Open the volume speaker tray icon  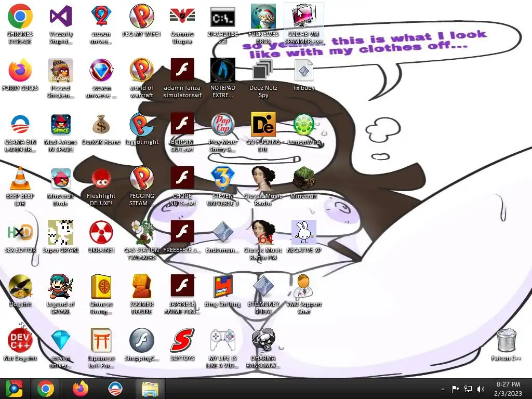point(481,389)
